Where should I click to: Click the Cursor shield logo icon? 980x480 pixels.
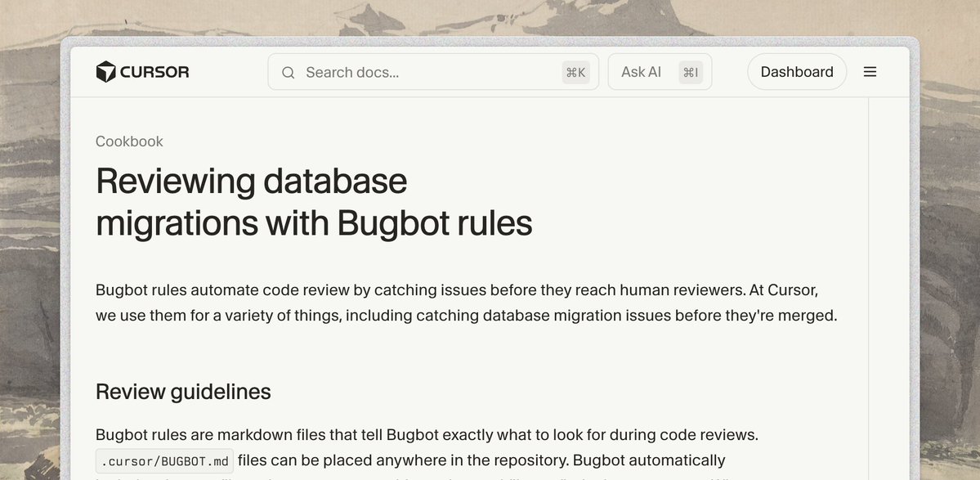106,71
